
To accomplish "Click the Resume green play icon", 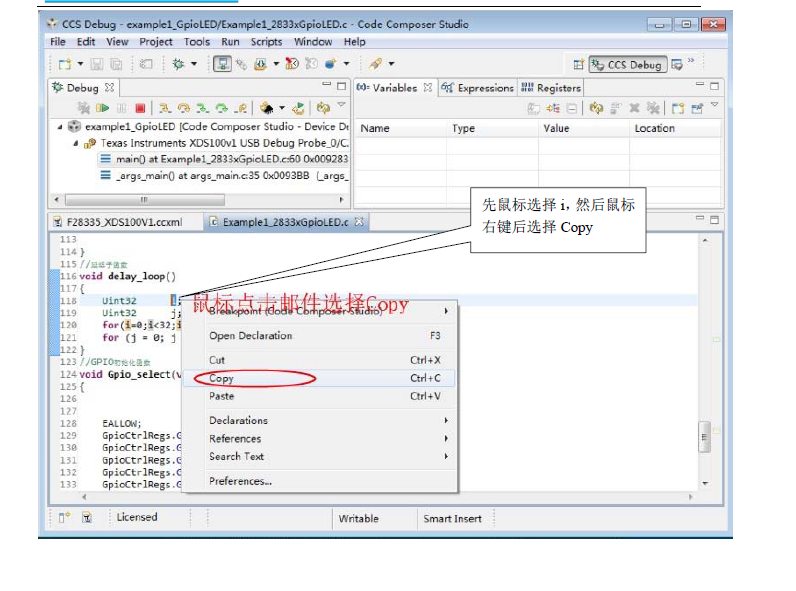I will (x=103, y=108).
